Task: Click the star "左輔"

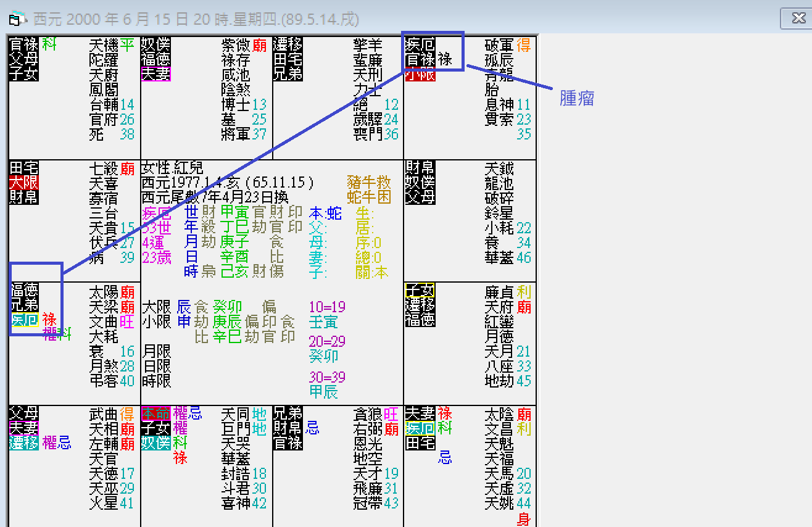Action: coord(104,444)
